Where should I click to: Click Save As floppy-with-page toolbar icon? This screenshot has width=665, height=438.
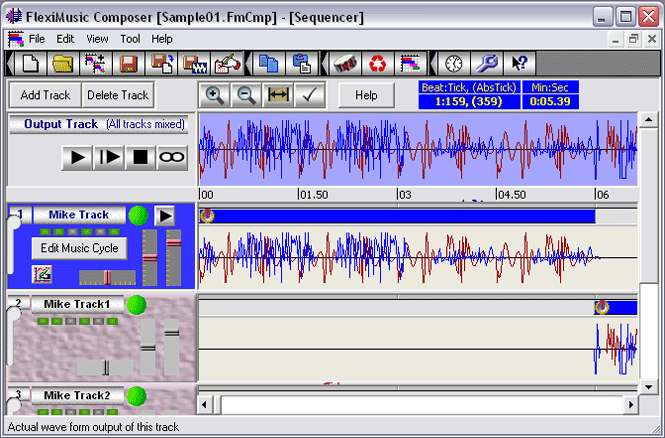pos(162,64)
